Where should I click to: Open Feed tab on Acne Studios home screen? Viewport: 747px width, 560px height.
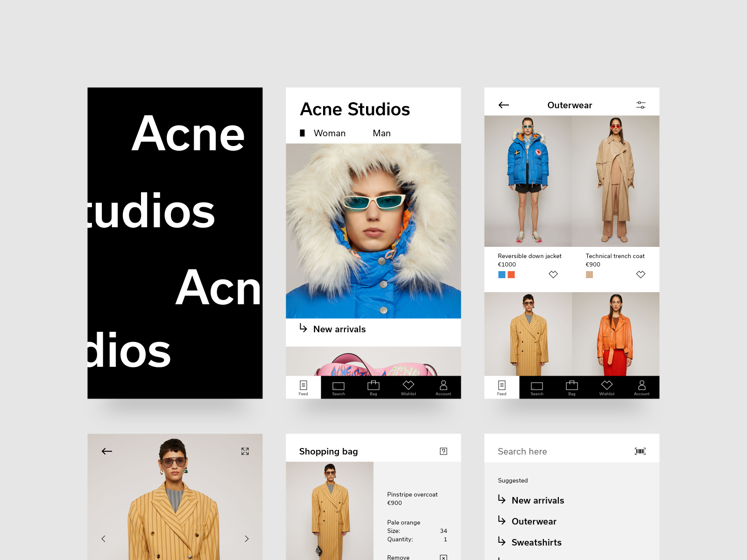[303, 387]
